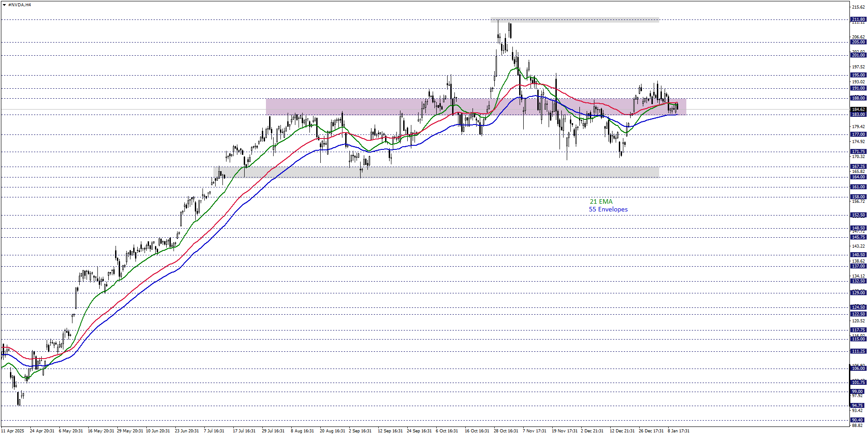Click the 152.50 price level tag
Screen dimensions: 868x436
[858, 215]
